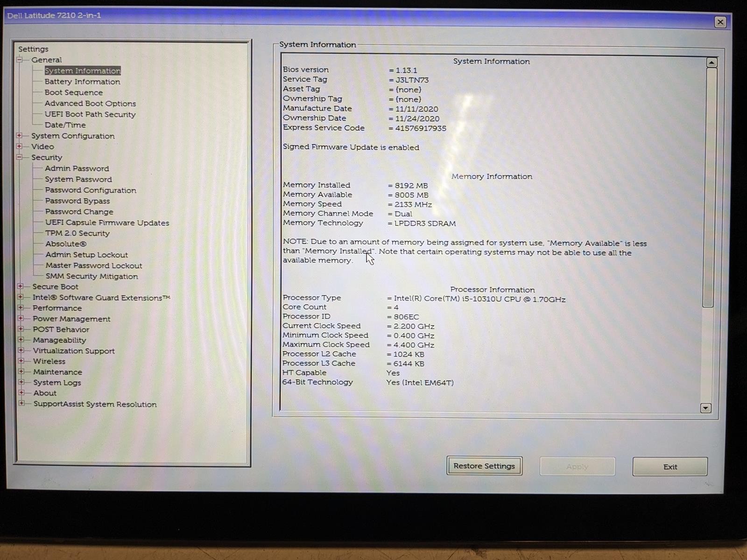Expand the Performance node

pos(21,308)
